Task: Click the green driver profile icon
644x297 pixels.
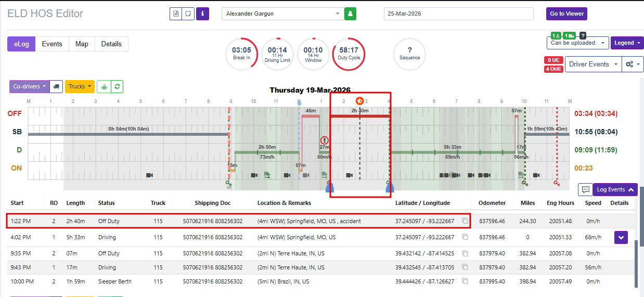Action: click(x=351, y=14)
